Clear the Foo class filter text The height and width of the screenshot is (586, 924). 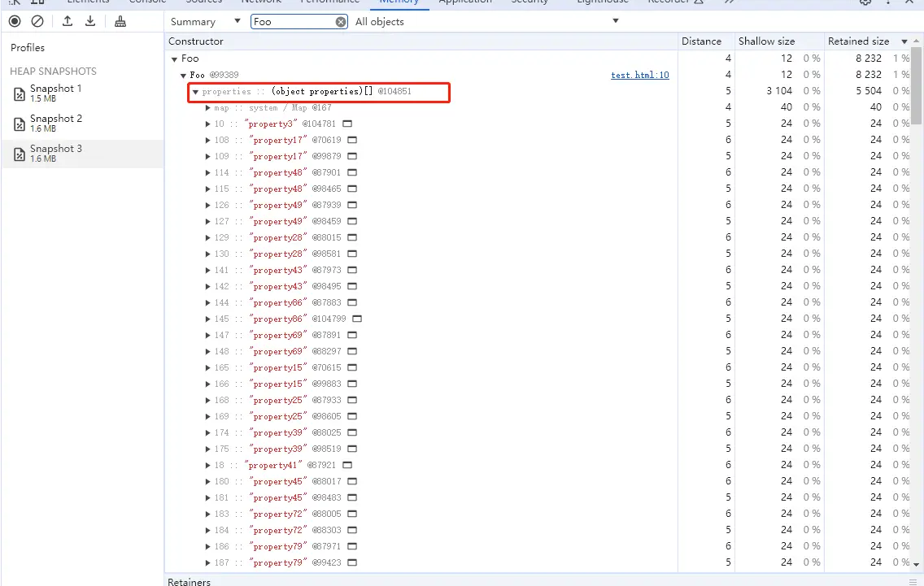342,22
